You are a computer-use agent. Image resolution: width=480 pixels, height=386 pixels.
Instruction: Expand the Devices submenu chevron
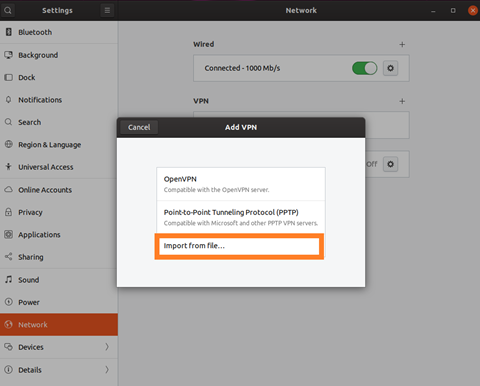107,347
